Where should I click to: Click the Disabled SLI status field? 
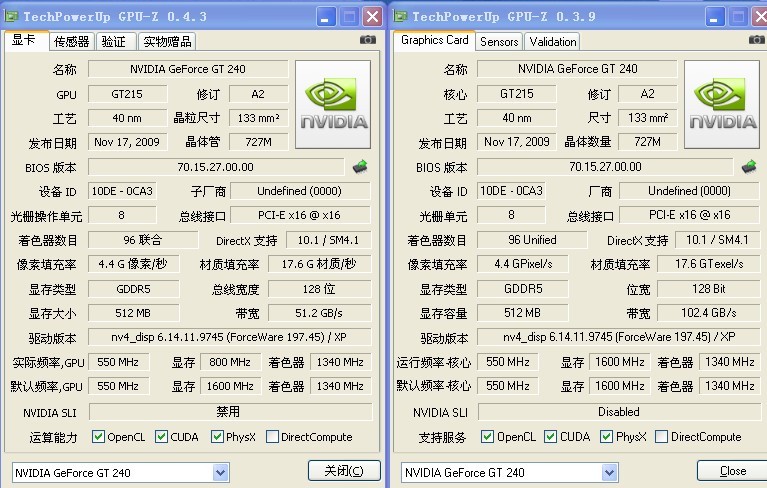click(619, 412)
